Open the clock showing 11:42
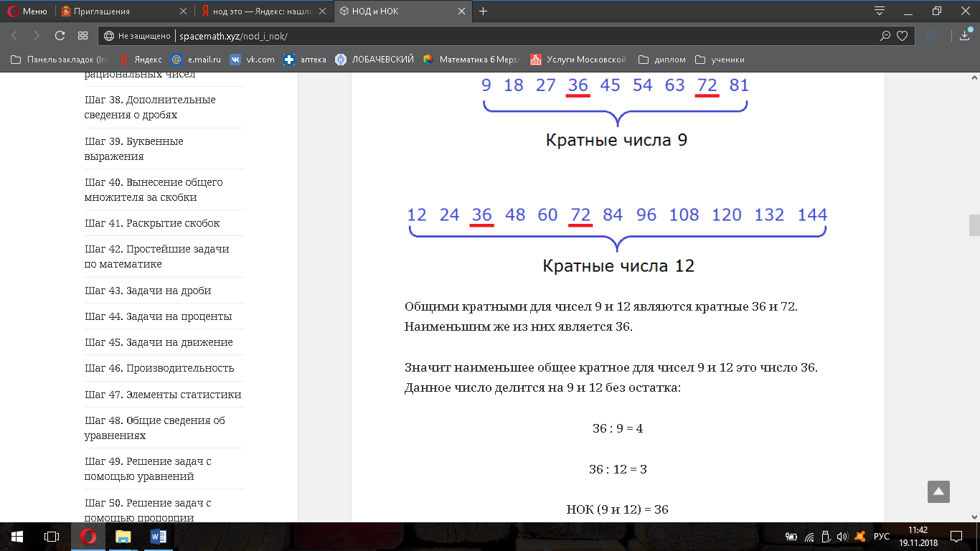 pos(918,536)
